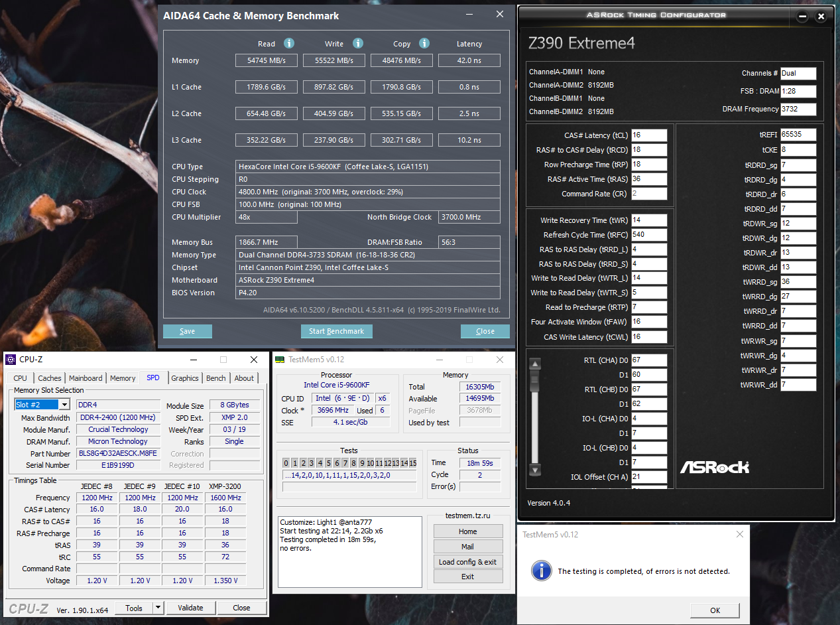
Task: Click the Time value 18m 59s in TestMem5
Action: (480, 463)
